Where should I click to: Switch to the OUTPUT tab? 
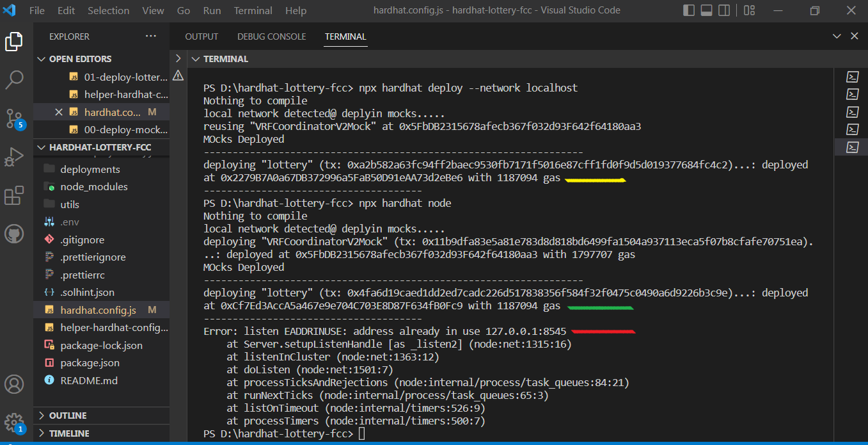click(201, 36)
